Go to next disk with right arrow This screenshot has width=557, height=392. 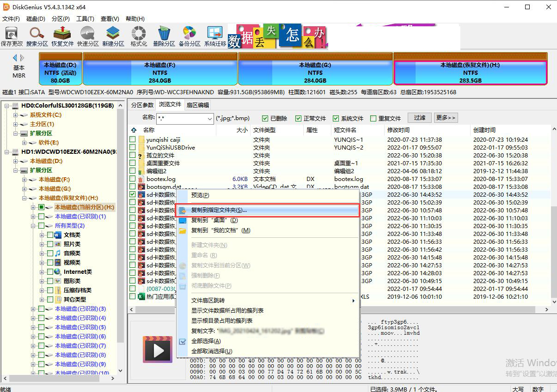click(22, 58)
